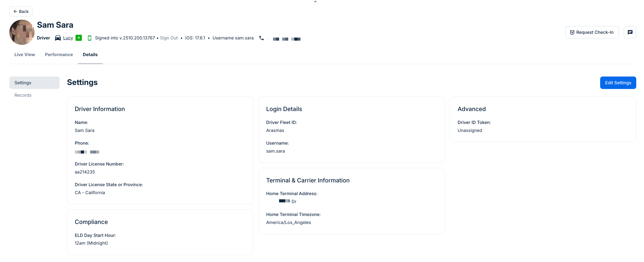The image size is (644, 262).
Task: Click Sam Sara's profile avatar
Action: (x=22, y=32)
